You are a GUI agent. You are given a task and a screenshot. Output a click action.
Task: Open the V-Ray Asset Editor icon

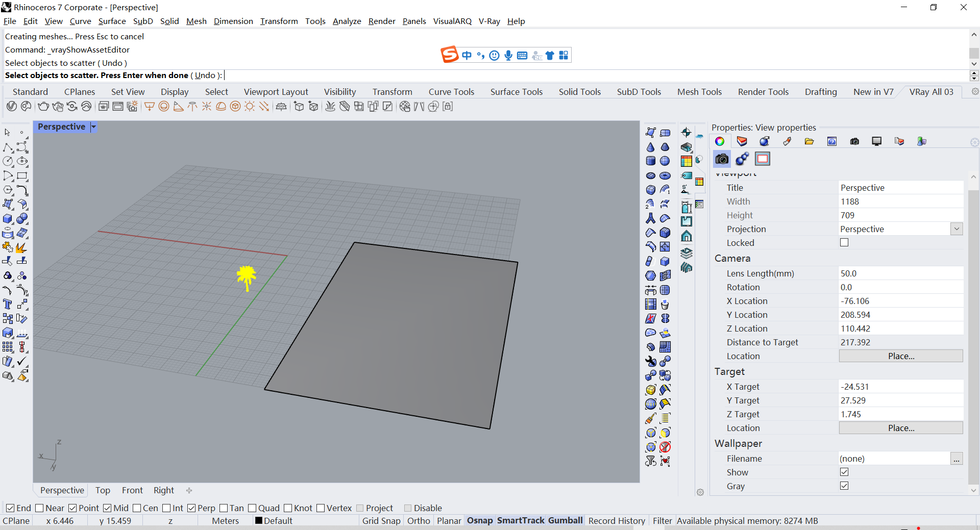(x=12, y=106)
